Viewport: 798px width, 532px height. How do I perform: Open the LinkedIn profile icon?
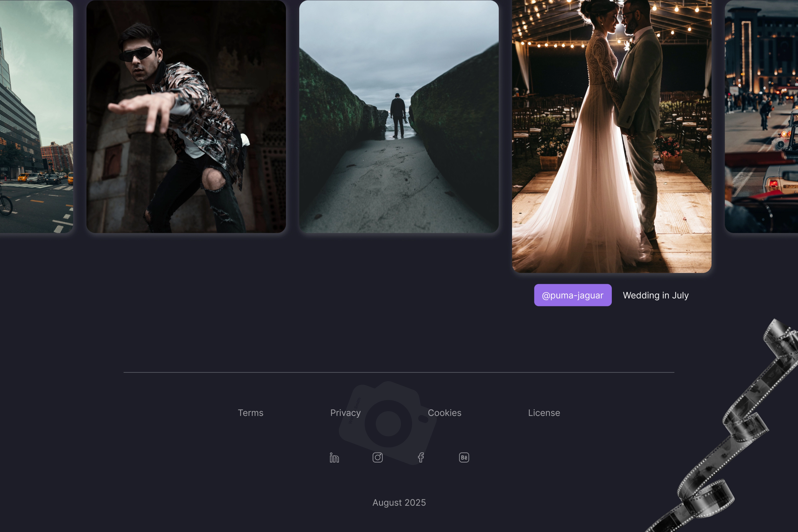coord(334,458)
